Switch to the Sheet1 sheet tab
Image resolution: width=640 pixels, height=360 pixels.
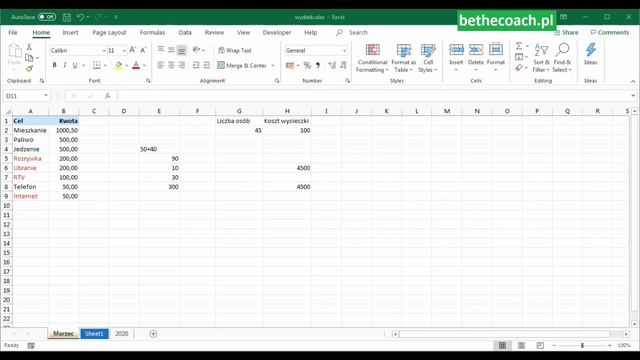[94, 333]
